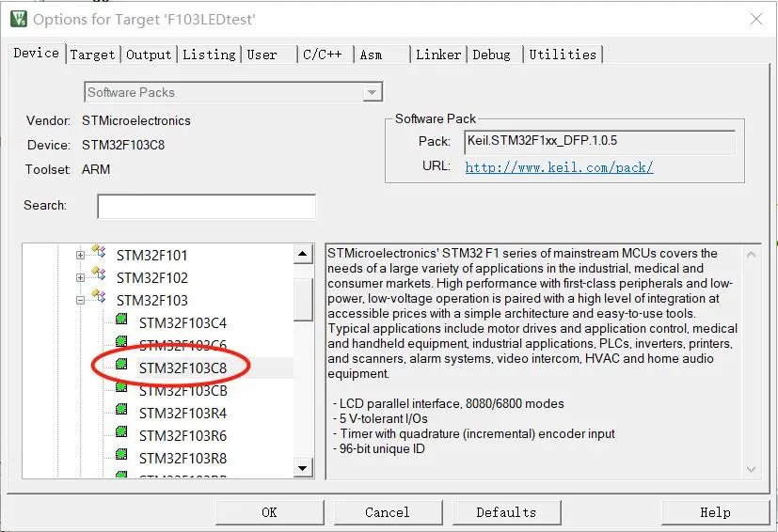
Task: Click the Pack name field Keil.STM32F1xx_DFP.1.0.5
Action: (x=600, y=142)
